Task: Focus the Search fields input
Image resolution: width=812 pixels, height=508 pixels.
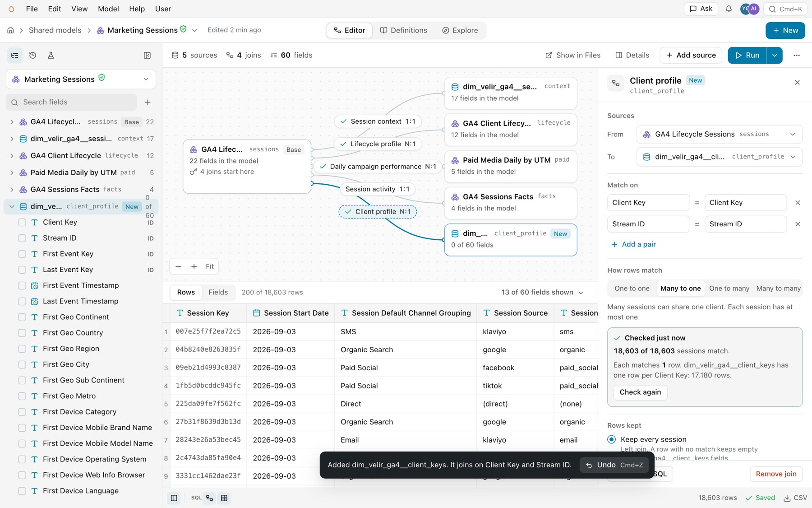Action: [72, 102]
